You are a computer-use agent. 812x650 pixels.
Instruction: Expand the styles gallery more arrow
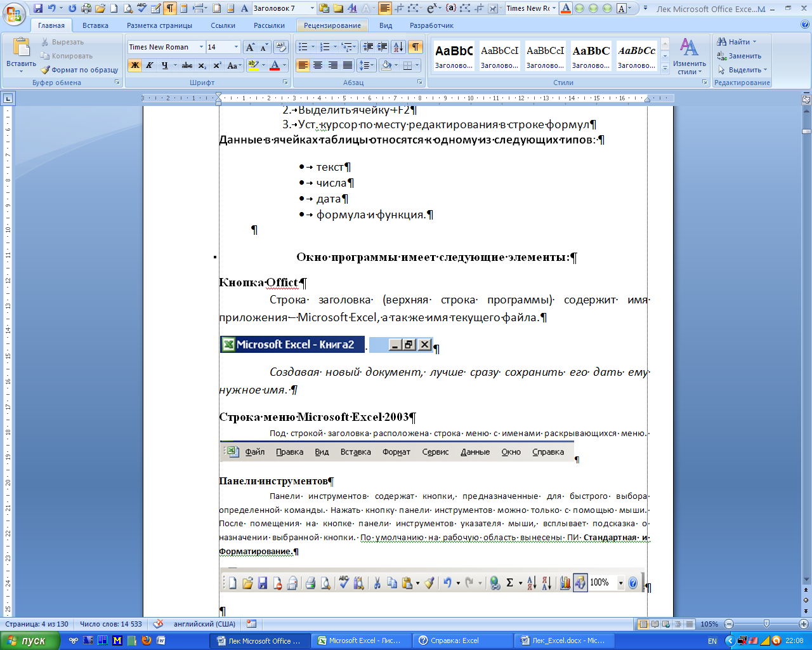point(665,67)
